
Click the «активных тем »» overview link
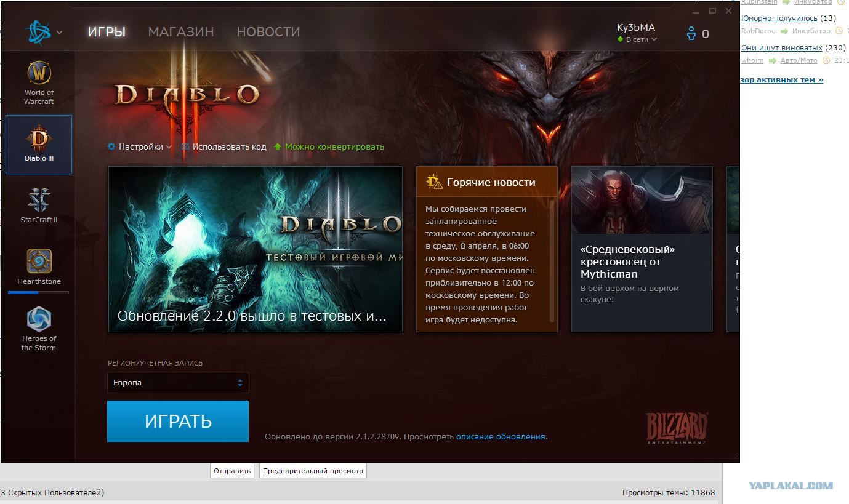click(782, 79)
